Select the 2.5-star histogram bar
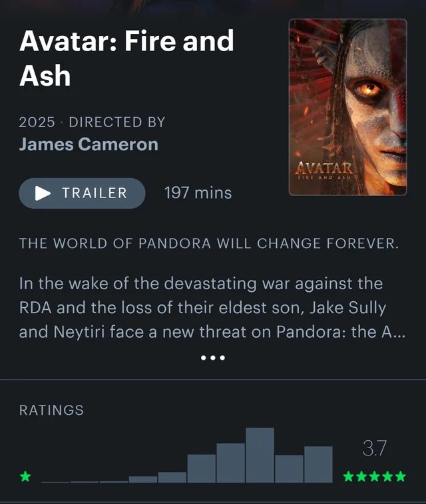426x504 pixels. click(172, 477)
